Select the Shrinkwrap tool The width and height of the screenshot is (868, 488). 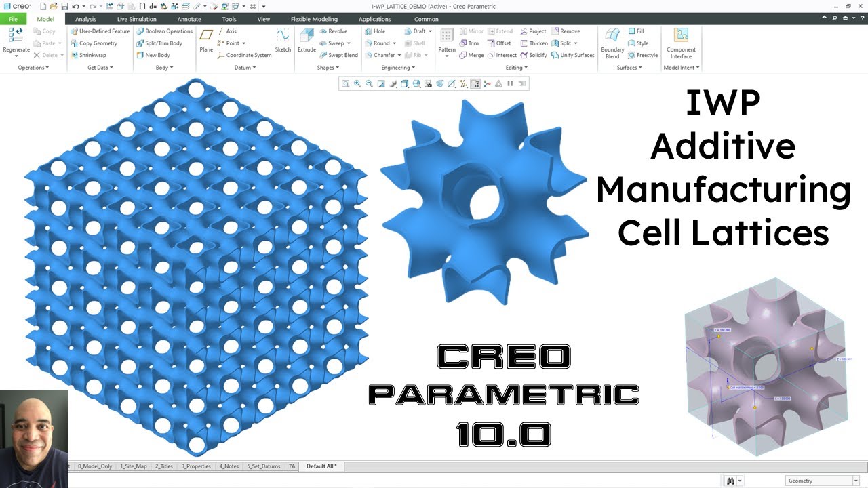pyautogui.click(x=88, y=56)
